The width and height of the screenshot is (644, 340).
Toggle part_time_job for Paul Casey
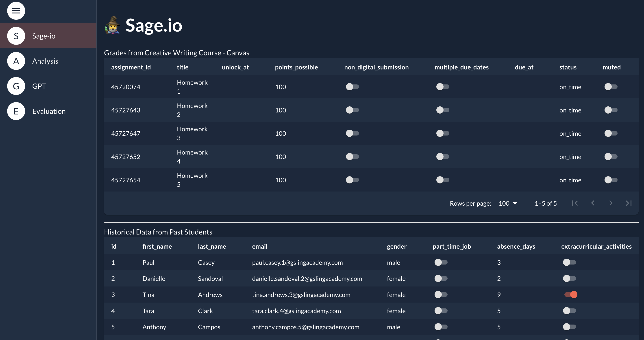click(441, 262)
